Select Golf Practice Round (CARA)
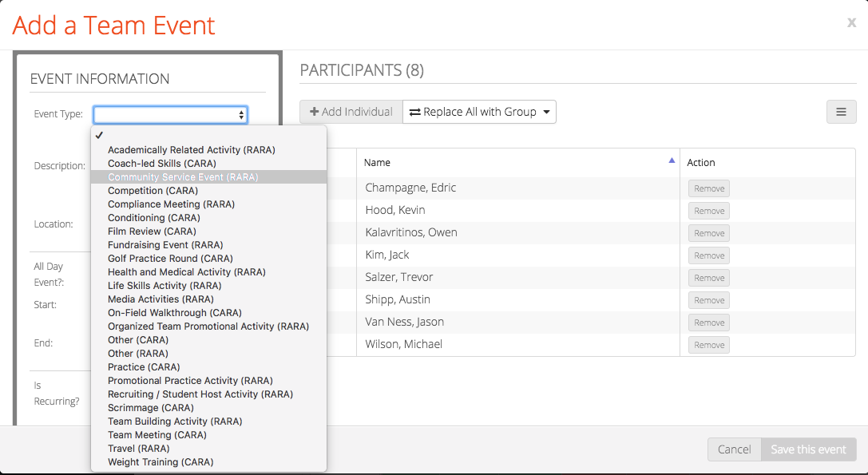Image resolution: width=868 pixels, height=475 pixels. (x=208, y=259)
